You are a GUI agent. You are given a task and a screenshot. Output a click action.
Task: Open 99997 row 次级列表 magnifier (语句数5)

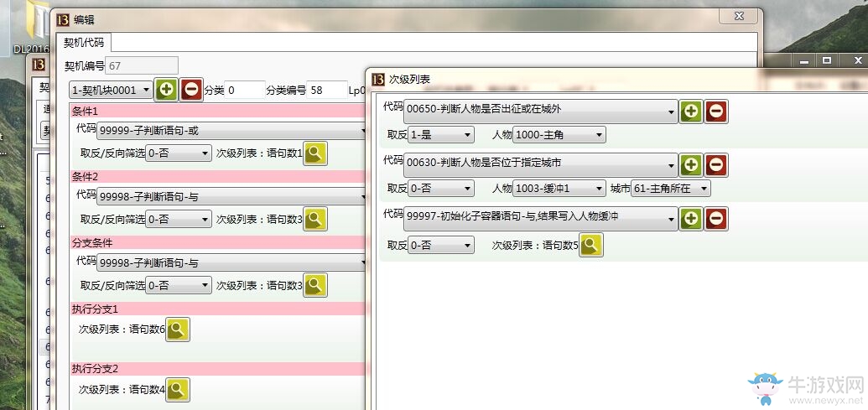click(x=590, y=245)
